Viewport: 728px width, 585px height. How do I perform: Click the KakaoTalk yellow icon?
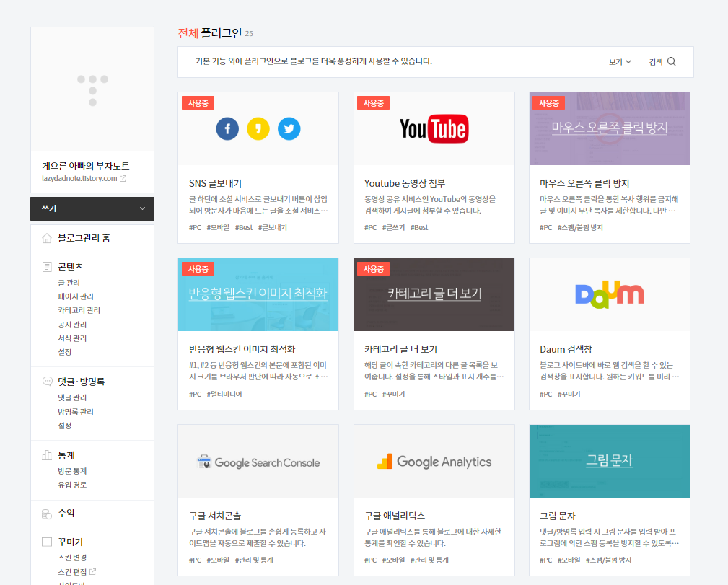coord(258,128)
